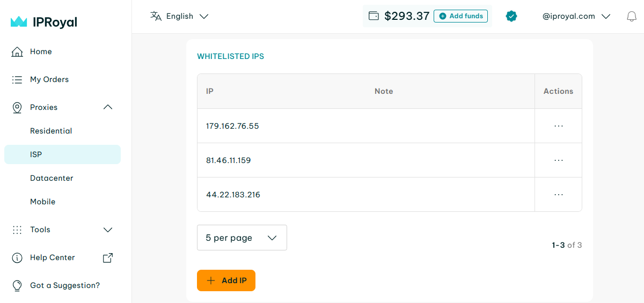This screenshot has width=644, height=303.
Task: Open the @iproyal.com account dropdown
Action: click(x=576, y=16)
